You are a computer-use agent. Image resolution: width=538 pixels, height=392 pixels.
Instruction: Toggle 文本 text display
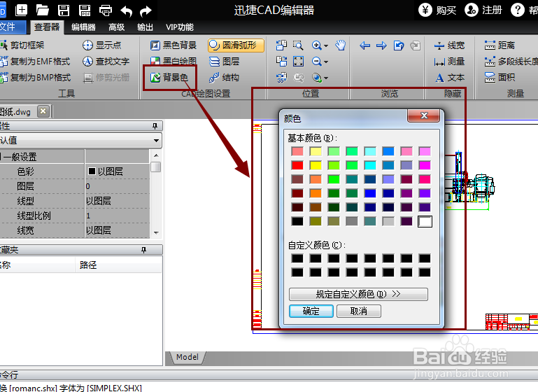coord(449,78)
